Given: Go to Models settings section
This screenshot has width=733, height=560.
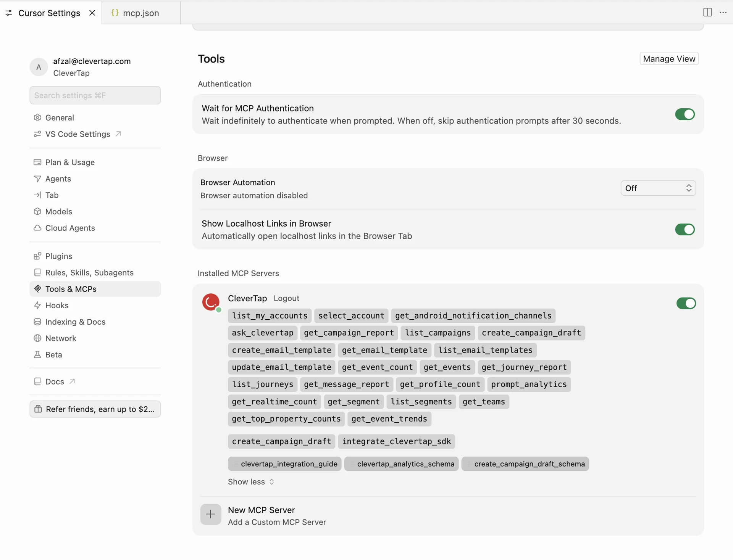Looking at the screenshot, I should tap(95, 211).
